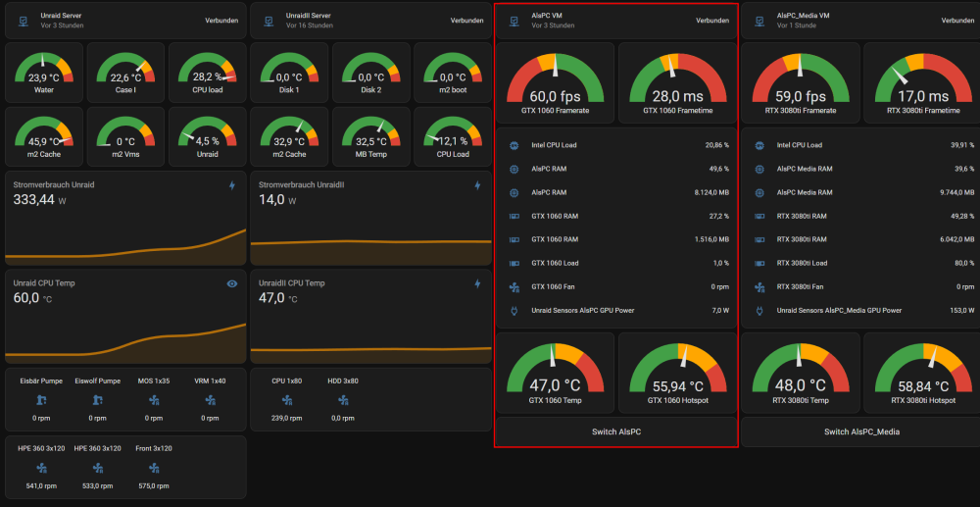Click the lightning bolt on UnraidII CPU Temp
Screen dimensions: 980x507
478,283
